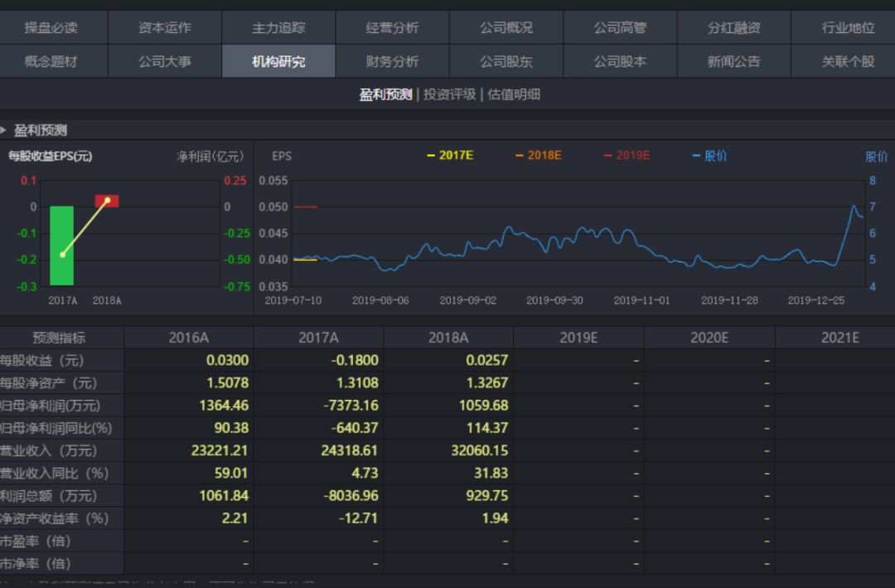The image size is (895, 588).
Task: Go to the 公司股东 tab
Action: [x=506, y=61]
